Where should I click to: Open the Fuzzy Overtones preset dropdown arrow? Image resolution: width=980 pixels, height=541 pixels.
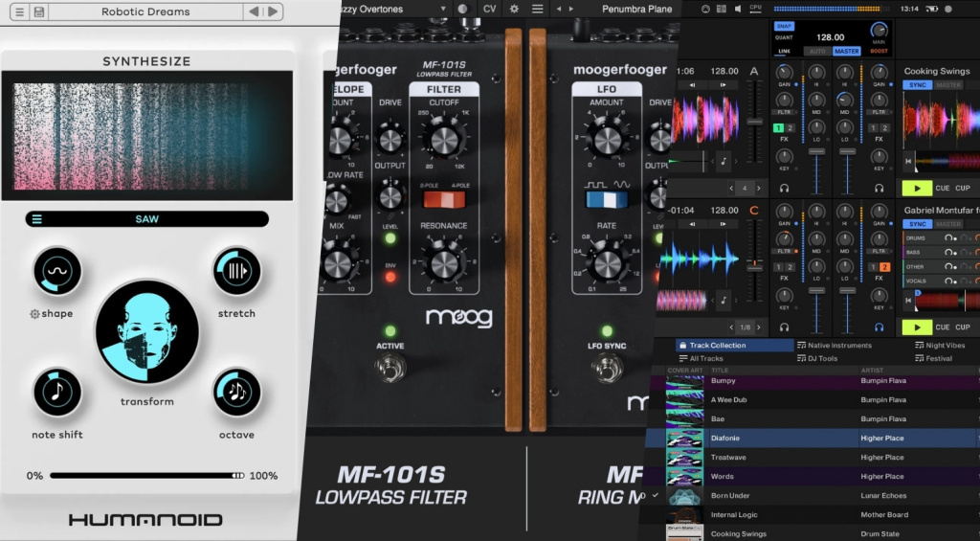point(442,9)
